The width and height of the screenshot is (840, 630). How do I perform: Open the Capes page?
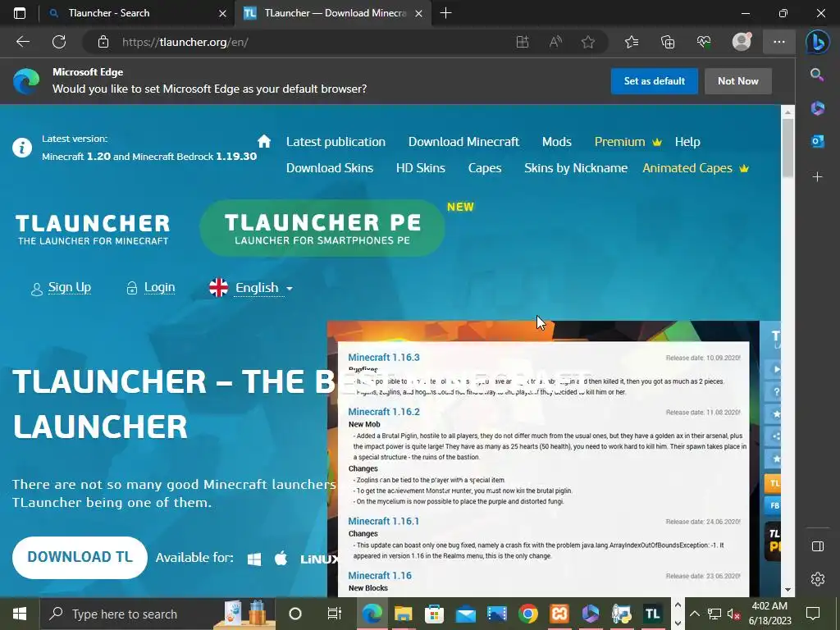pyautogui.click(x=485, y=167)
